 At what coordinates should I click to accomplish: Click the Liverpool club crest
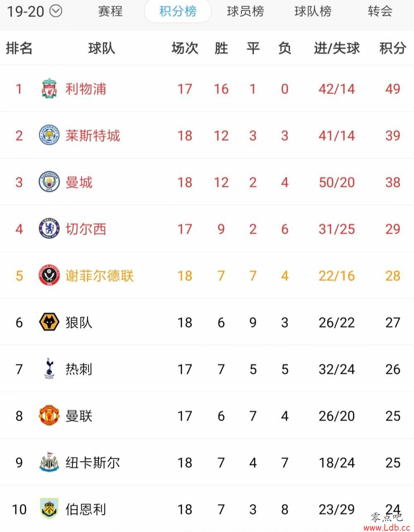click(x=49, y=88)
